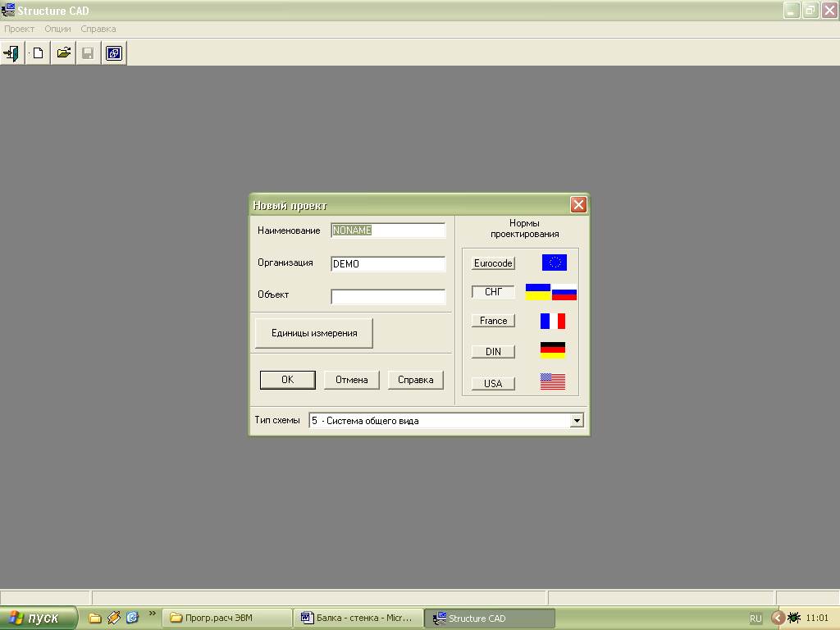Screen dimensions: 840x630
Task: Select USA design norms
Action: 493,384
